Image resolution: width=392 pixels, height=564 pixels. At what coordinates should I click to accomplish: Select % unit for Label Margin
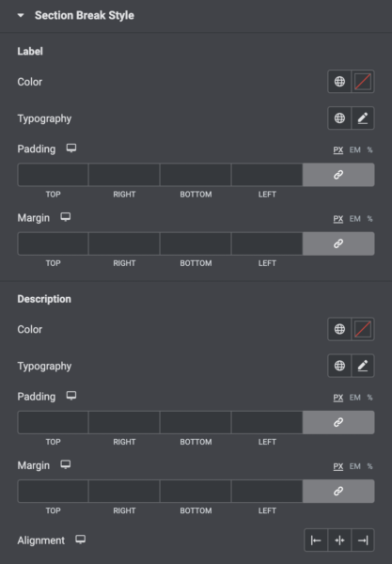click(x=369, y=219)
